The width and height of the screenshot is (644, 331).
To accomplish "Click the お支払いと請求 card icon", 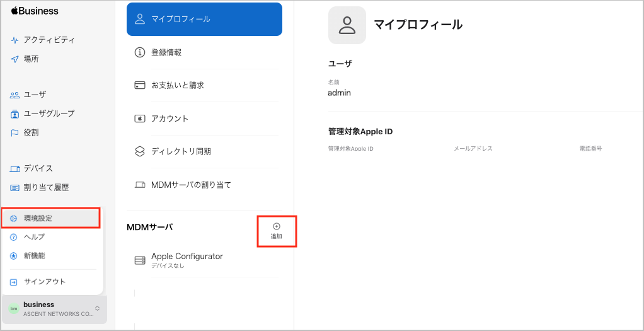I will click(x=140, y=85).
